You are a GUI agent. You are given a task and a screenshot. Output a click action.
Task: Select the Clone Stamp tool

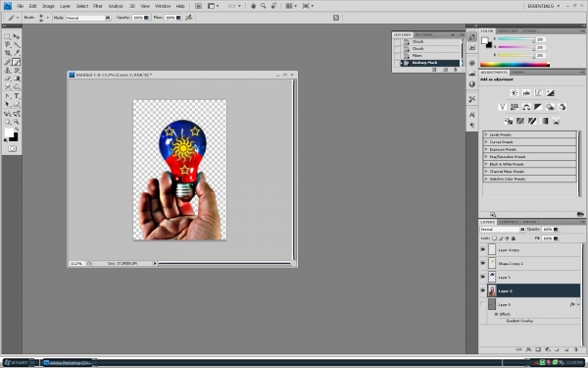point(7,71)
